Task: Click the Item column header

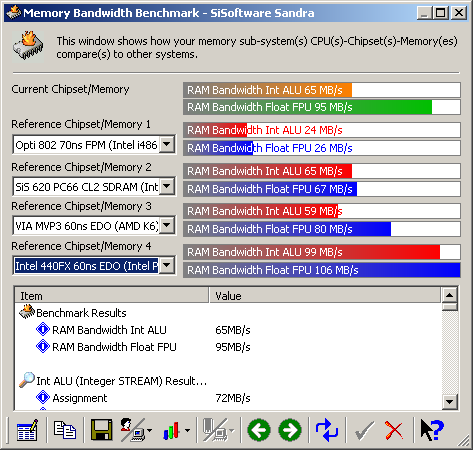Action: click(112, 296)
